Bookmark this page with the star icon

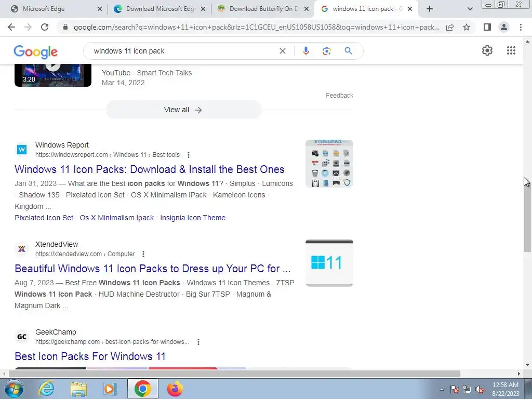click(467, 27)
